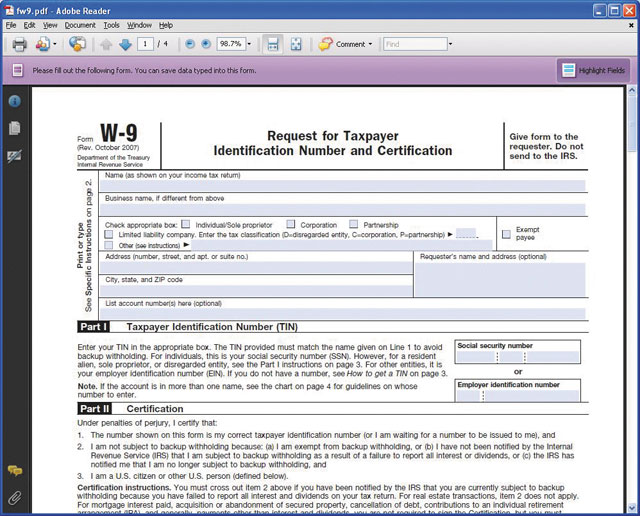Open the File menu
The height and width of the screenshot is (516, 640).
click(x=11, y=25)
